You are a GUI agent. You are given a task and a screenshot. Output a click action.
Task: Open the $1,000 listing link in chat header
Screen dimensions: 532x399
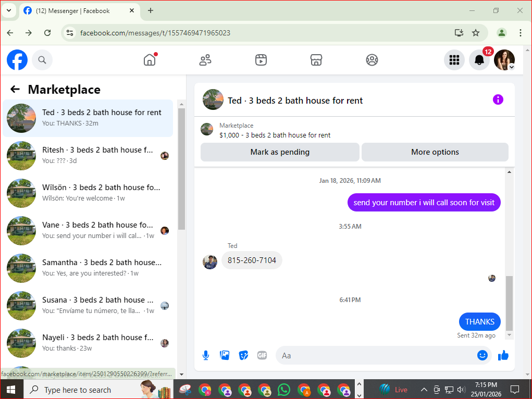tap(275, 135)
